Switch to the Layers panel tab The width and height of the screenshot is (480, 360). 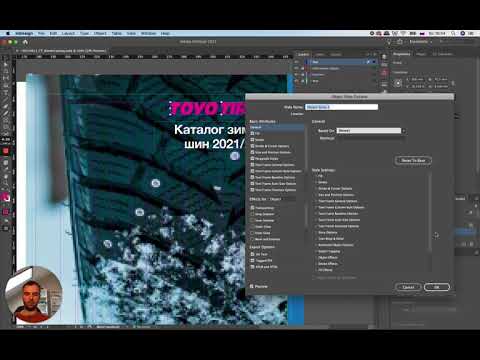pos(303,54)
